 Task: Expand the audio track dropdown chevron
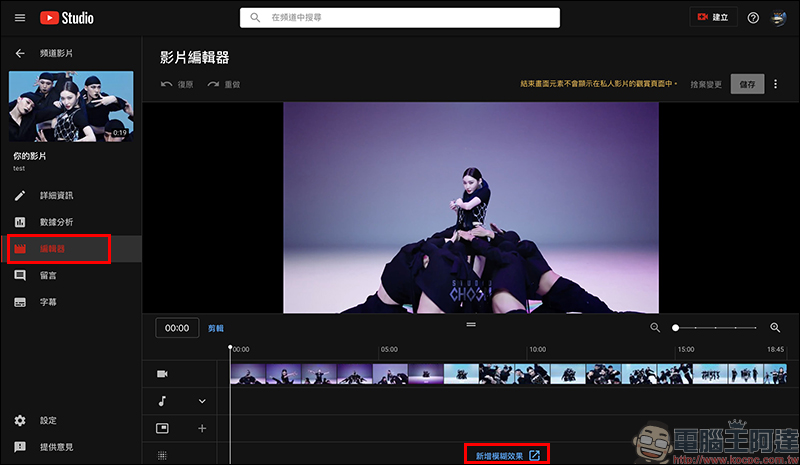202,401
